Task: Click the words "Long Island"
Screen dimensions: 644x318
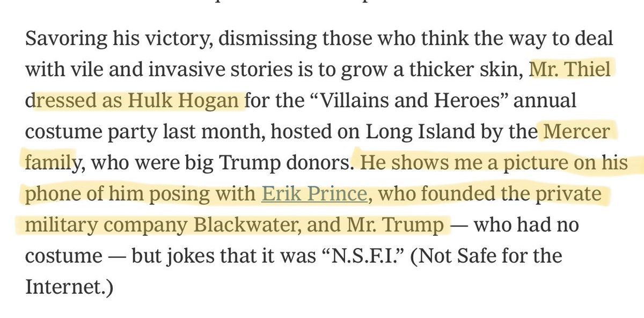Action: [x=393, y=132]
